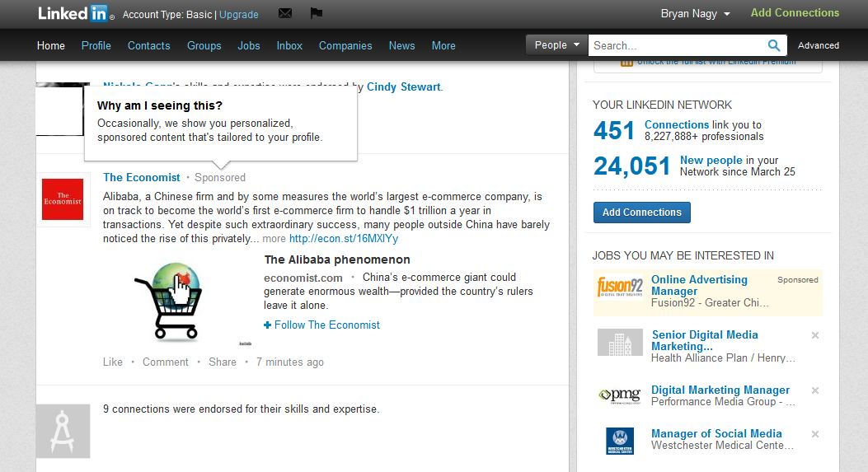Image resolution: width=868 pixels, height=472 pixels.
Task: Open the flag notifications icon
Action: (x=316, y=13)
